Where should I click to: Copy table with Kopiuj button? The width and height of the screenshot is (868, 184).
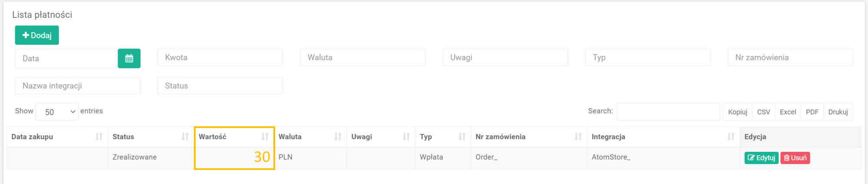737,112
